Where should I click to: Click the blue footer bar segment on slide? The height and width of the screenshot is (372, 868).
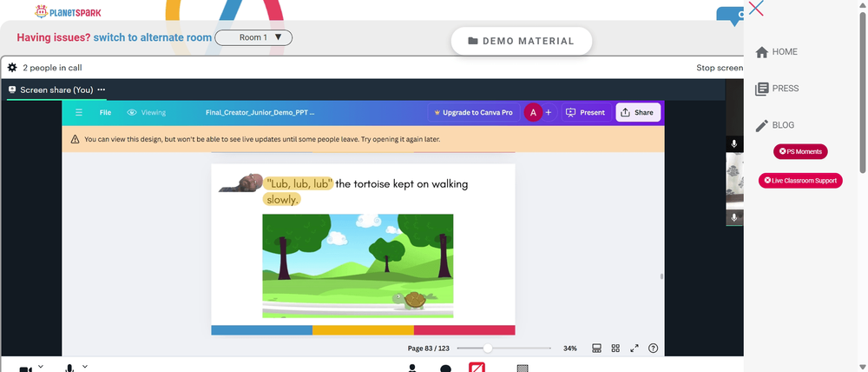pos(262,330)
